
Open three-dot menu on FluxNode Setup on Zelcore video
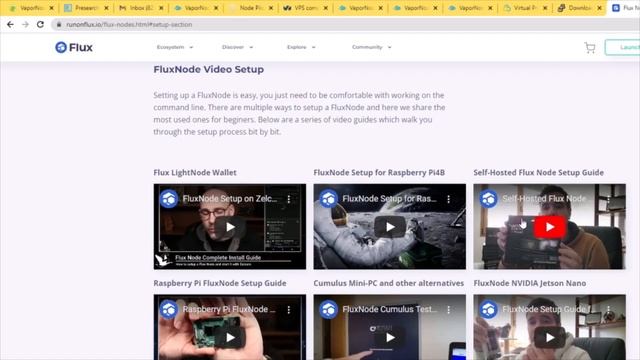point(289,199)
